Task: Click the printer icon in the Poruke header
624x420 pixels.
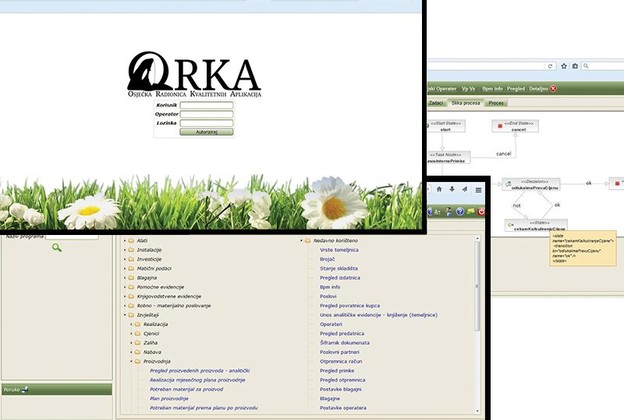Action: point(25,389)
